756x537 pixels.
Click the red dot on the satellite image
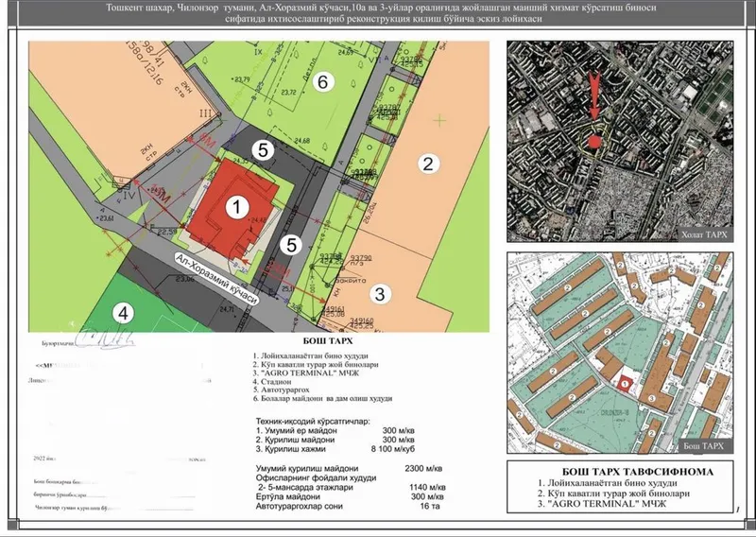[x=595, y=142]
